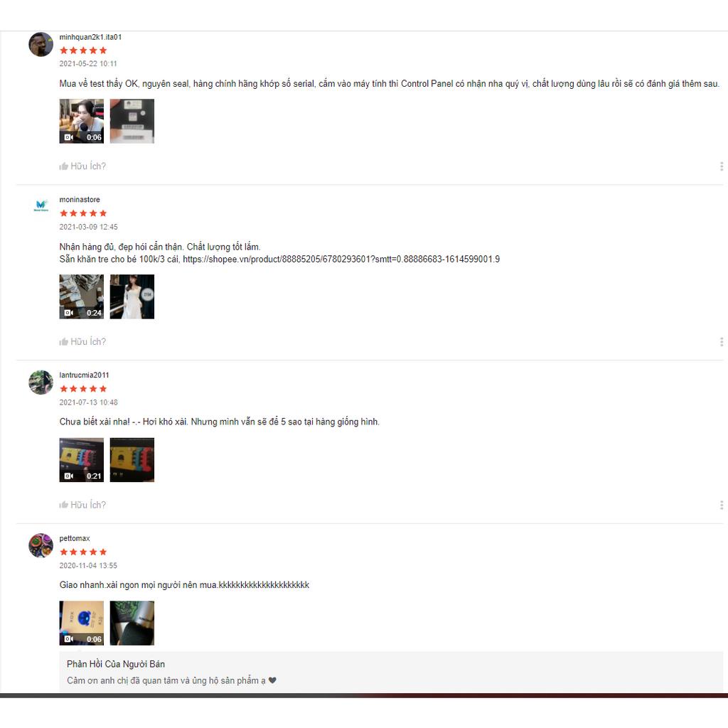
Task: Click pettomax's profile avatar
Action: [x=41, y=545]
